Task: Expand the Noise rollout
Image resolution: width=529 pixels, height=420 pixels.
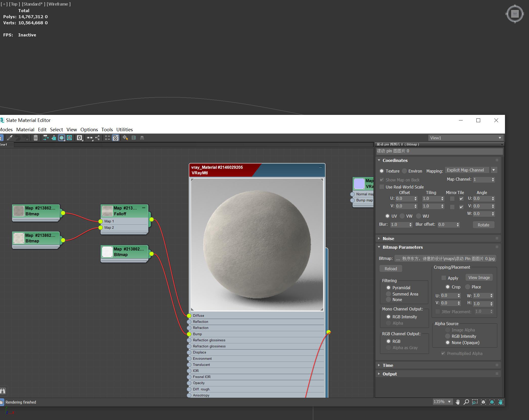Action: pos(388,239)
